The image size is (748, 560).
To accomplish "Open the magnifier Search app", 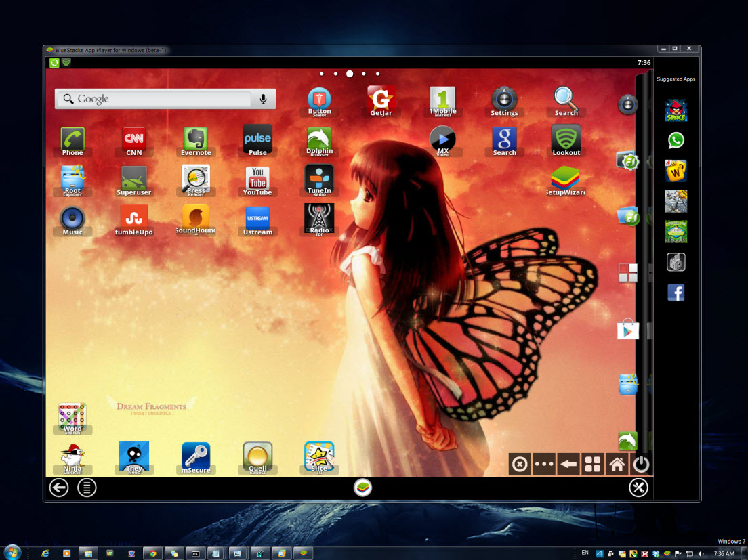I will click(566, 101).
